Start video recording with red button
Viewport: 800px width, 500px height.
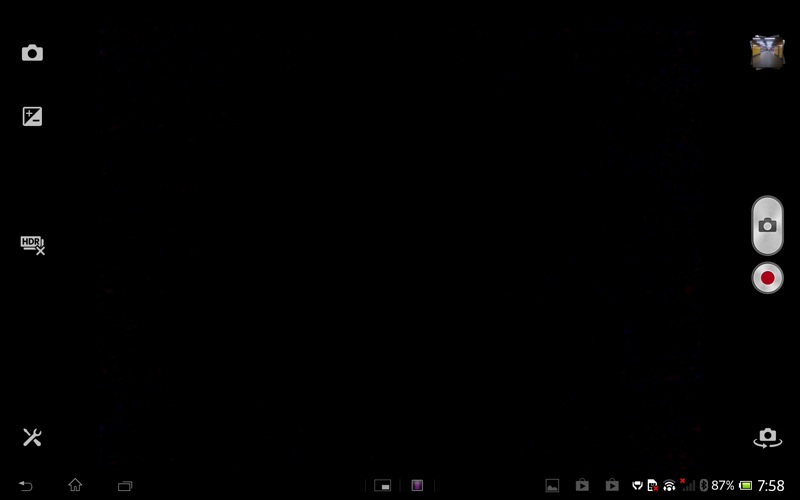click(x=767, y=278)
